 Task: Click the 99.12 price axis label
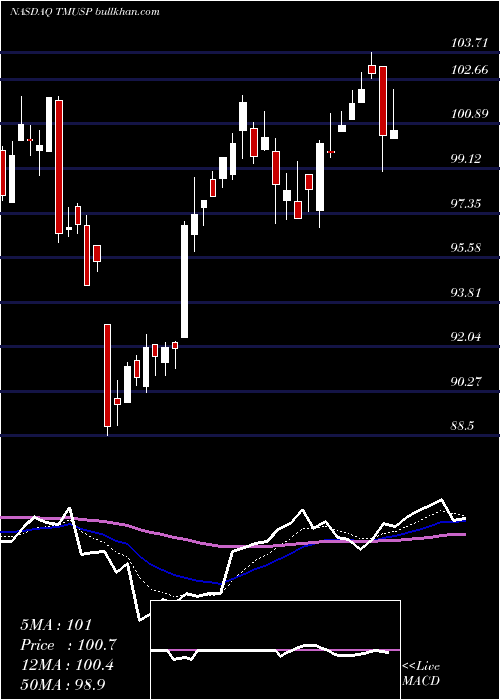pos(467,159)
